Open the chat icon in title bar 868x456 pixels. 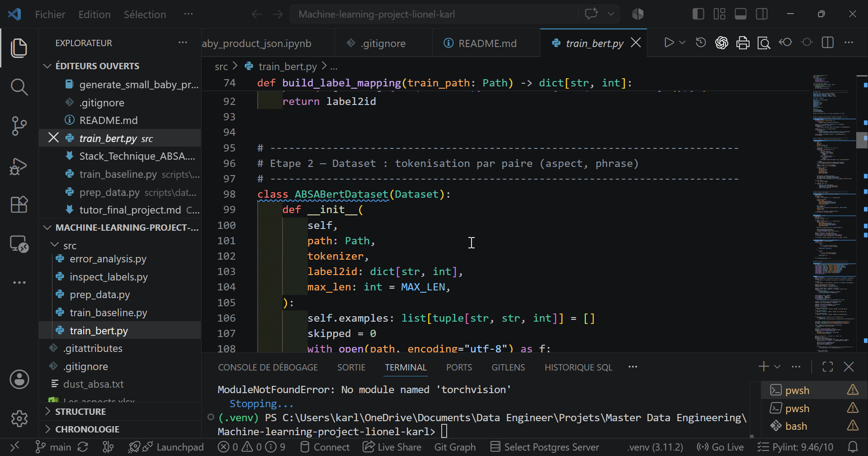pyautogui.click(x=591, y=14)
